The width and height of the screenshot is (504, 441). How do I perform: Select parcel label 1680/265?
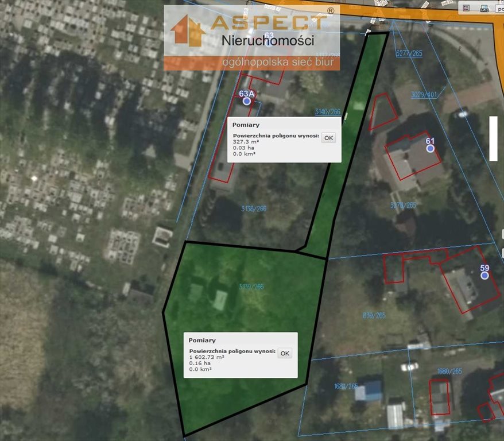click(449, 372)
